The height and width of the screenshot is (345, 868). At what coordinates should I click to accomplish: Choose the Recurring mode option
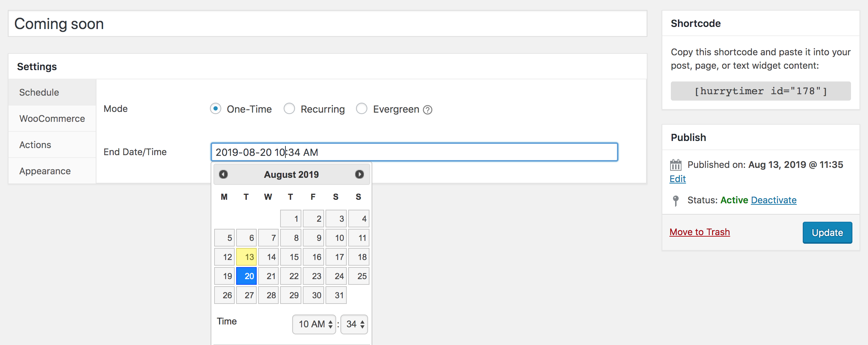(289, 108)
